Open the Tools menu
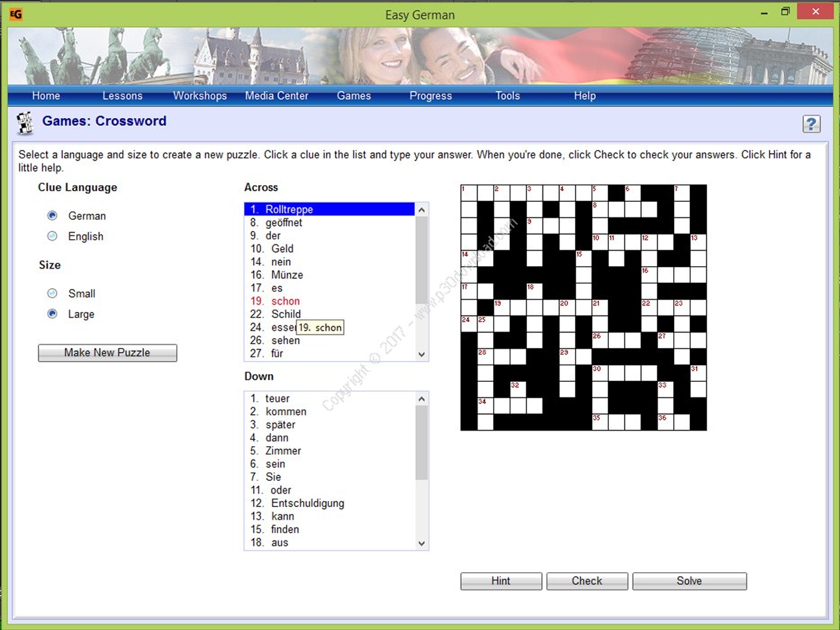 coord(508,96)
